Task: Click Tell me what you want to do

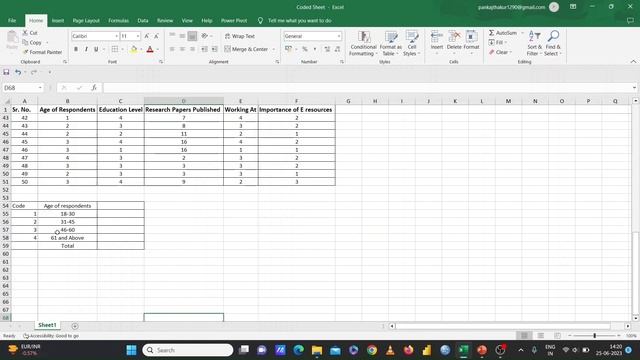Action: 299,20
